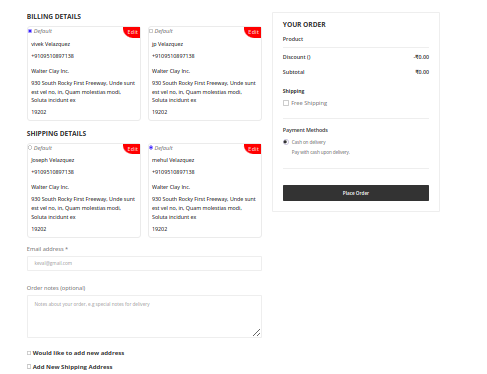Viewport: 487px width, 374px height.
Task: Grab the Order notes resize handle
Action: pyautogui.click(x=257, y=333)
